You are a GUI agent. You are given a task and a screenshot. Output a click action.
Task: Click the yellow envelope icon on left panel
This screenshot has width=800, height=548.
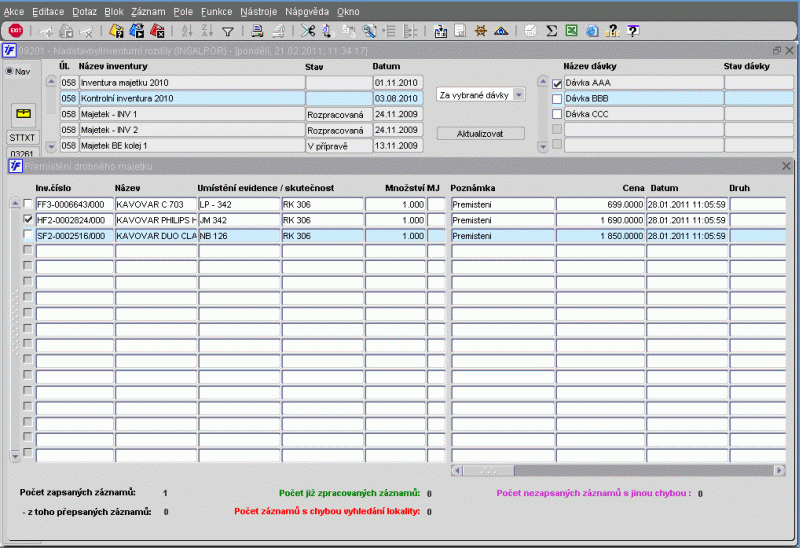[23, 114]
